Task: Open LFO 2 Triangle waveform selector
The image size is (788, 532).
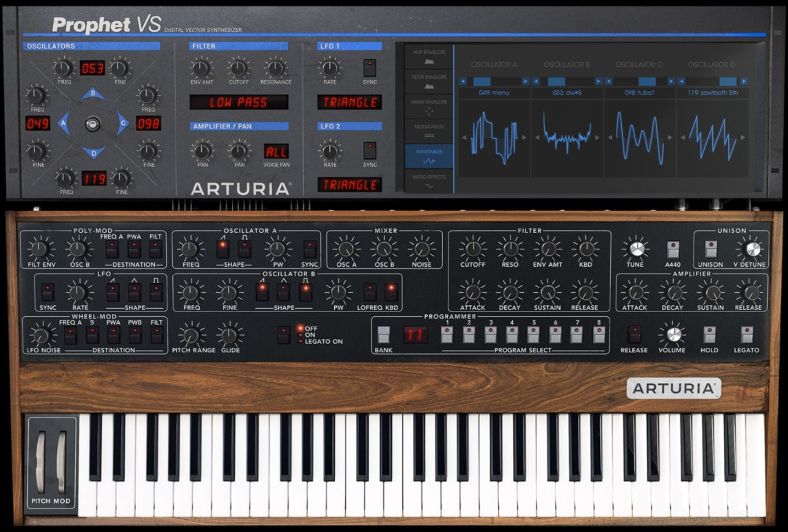Action: [350, 185]
